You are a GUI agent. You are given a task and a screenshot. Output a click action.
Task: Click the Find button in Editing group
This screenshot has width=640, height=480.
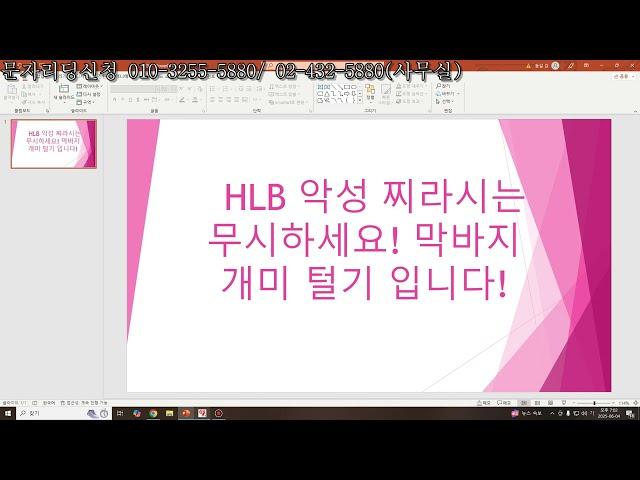point(443,87)
